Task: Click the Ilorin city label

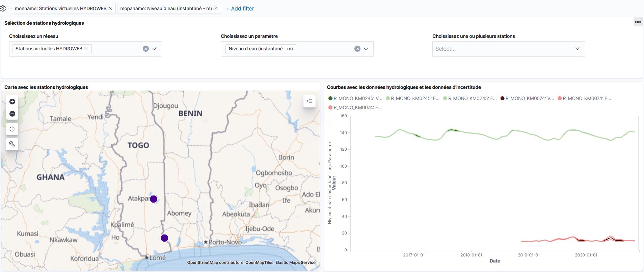Action: pyautogui.click(x=286, y=157)
